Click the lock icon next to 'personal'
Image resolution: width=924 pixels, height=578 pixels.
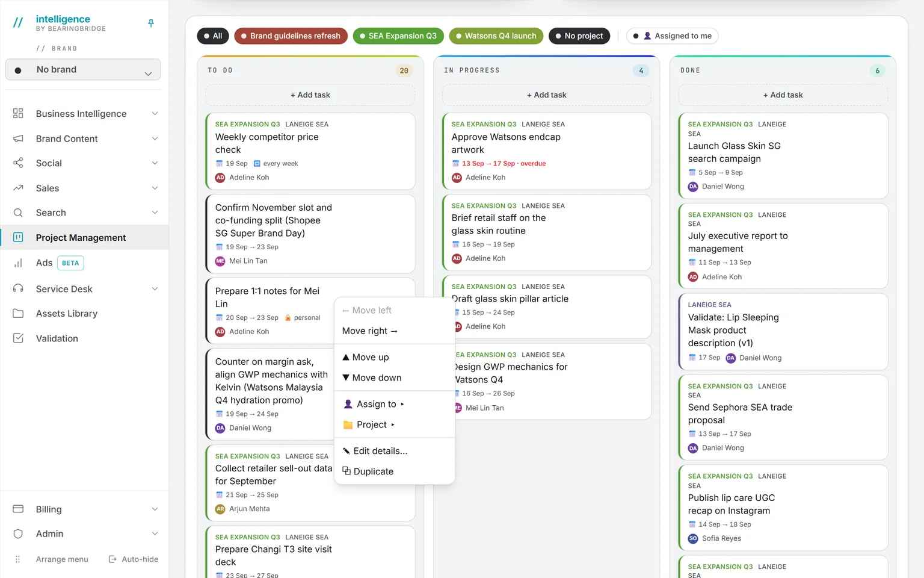click(288, 318)
